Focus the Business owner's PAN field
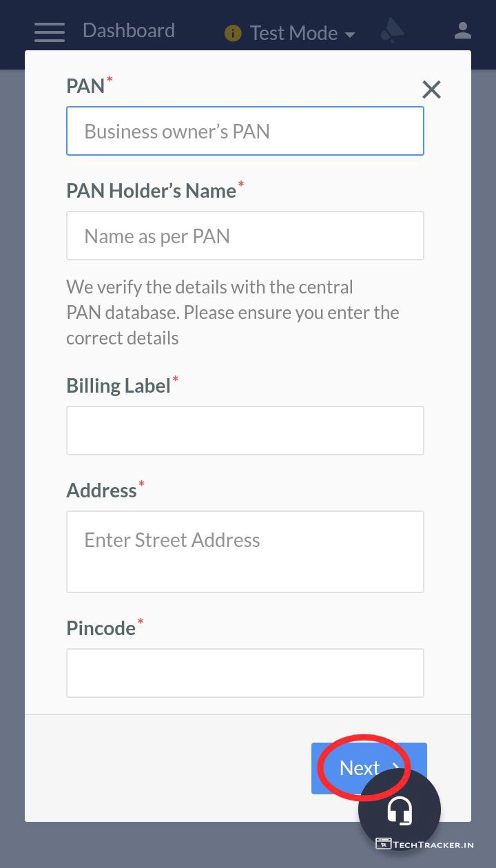Viewport: 496px width, 868px height. coord(245,131)
